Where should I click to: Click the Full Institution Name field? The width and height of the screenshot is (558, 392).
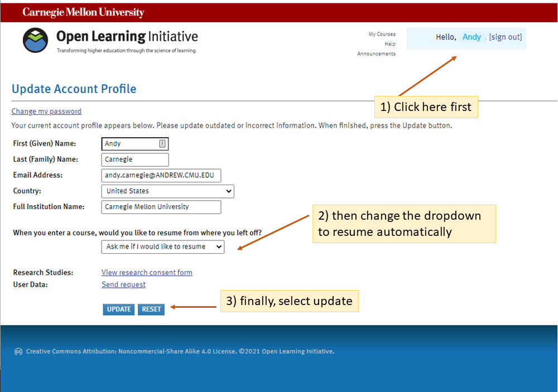pyautogui.click(x=161, y=207)
